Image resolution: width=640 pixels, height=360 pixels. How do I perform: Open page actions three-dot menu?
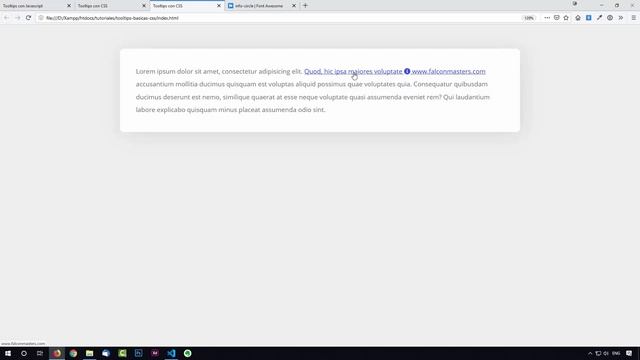pyautogui.click(x=547, y=18)
